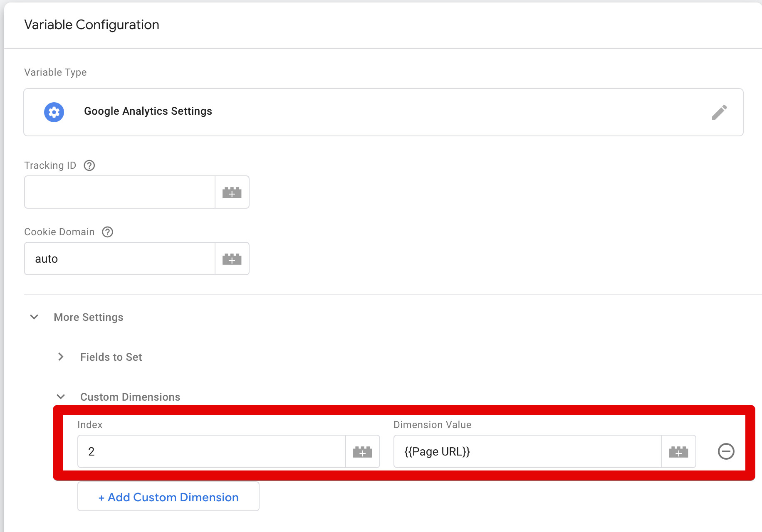The width and height of the screenshot is (762, 532).
Task: Click the More Settings label
Action: (x=89, y=317)
